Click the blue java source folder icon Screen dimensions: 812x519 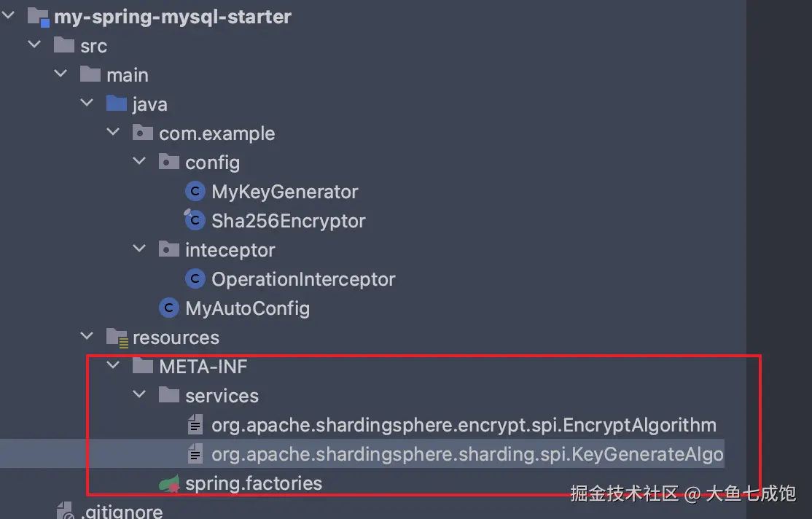click(116, 104)
